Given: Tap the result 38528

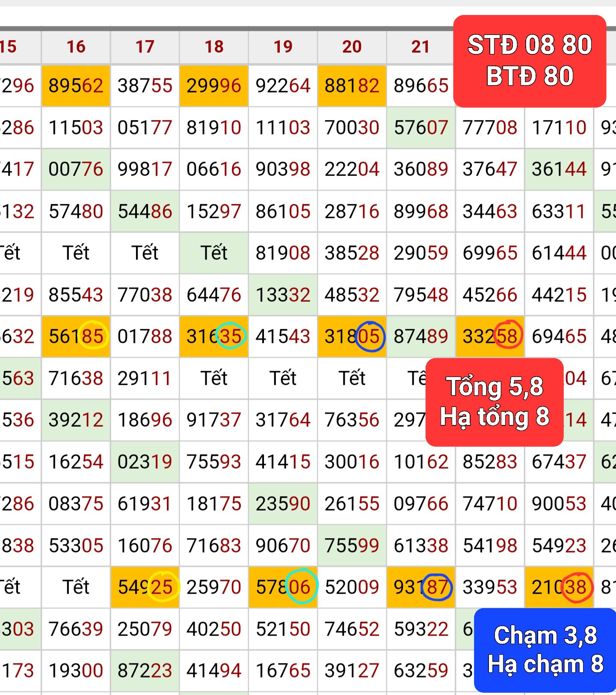Looking at the screenshot, I should tap(352, 253).
